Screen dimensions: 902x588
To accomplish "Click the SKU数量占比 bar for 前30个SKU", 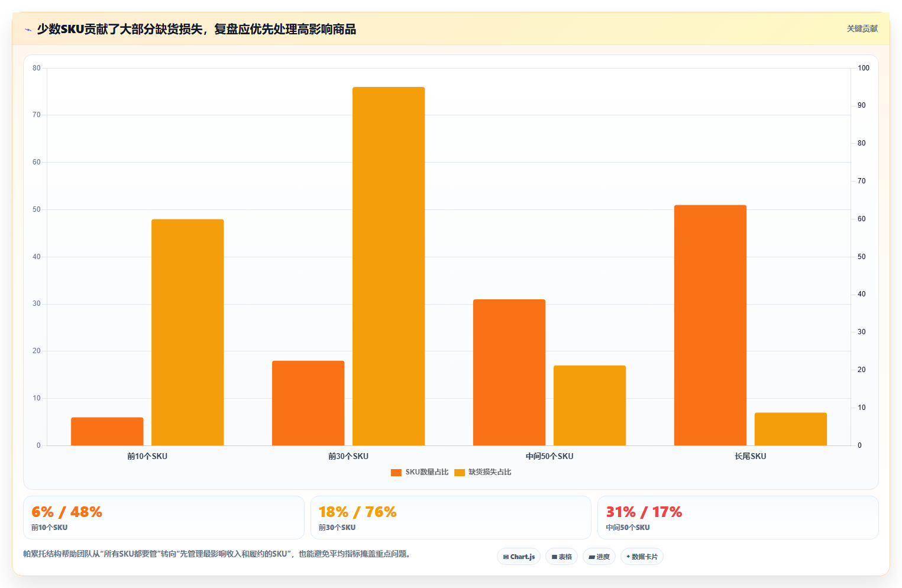I will tap(308, 403).
